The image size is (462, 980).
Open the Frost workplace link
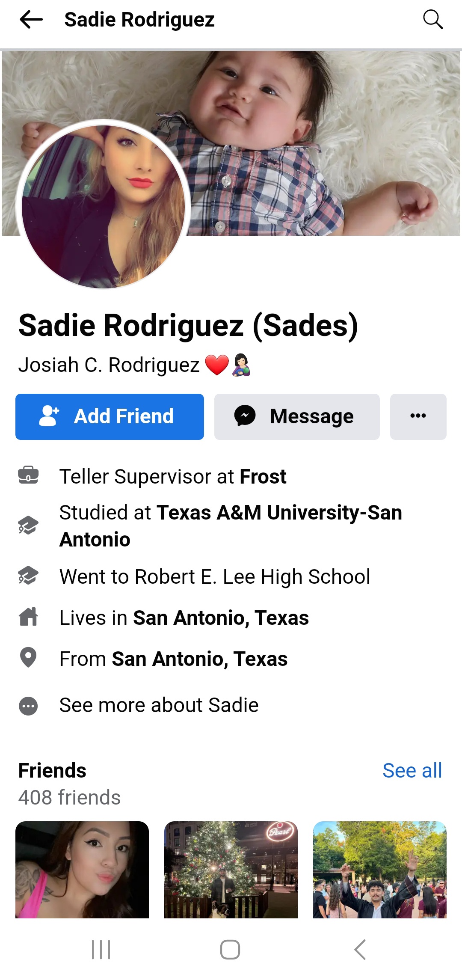coord(263,477)
